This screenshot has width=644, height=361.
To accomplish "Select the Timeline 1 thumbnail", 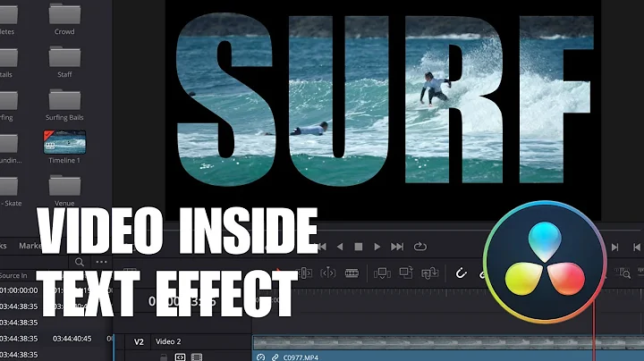I will pyautogui.click(x=64, y=142).
